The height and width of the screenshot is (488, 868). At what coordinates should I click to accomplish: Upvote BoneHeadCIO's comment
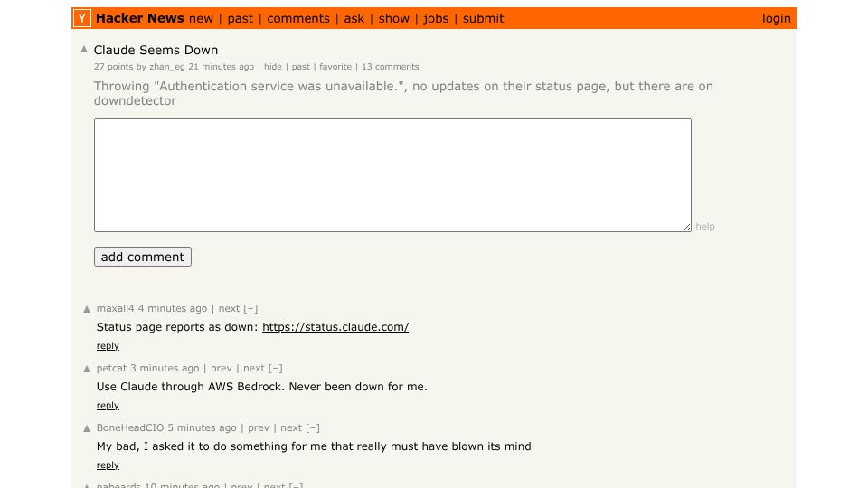coord(87,428)
